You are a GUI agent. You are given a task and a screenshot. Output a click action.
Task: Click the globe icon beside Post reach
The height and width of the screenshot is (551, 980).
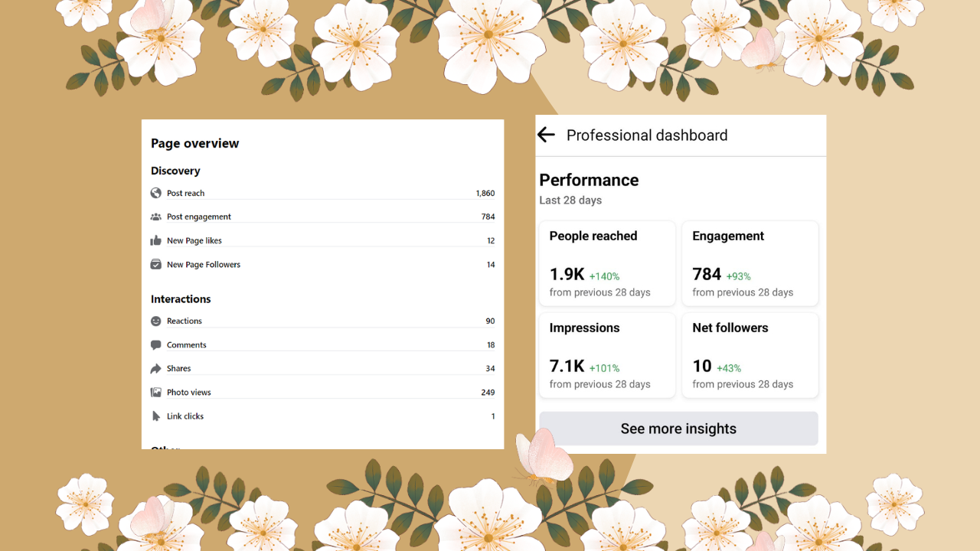click(156, 193)
